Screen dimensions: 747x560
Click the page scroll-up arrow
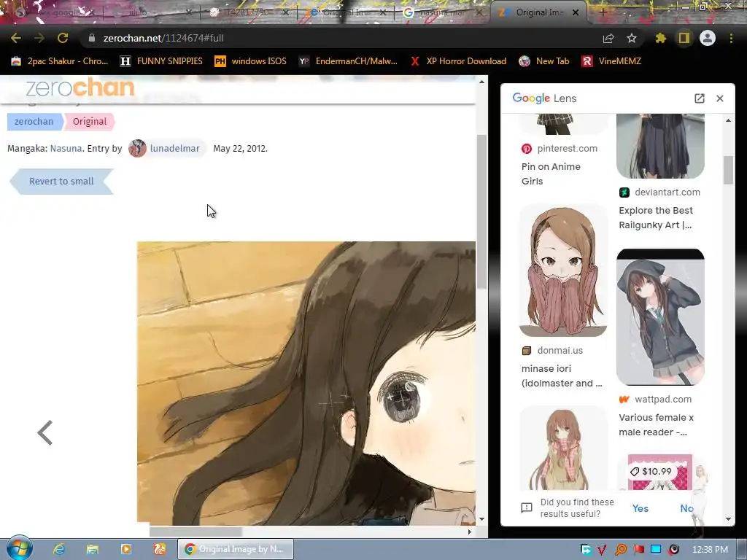[481, 82]
